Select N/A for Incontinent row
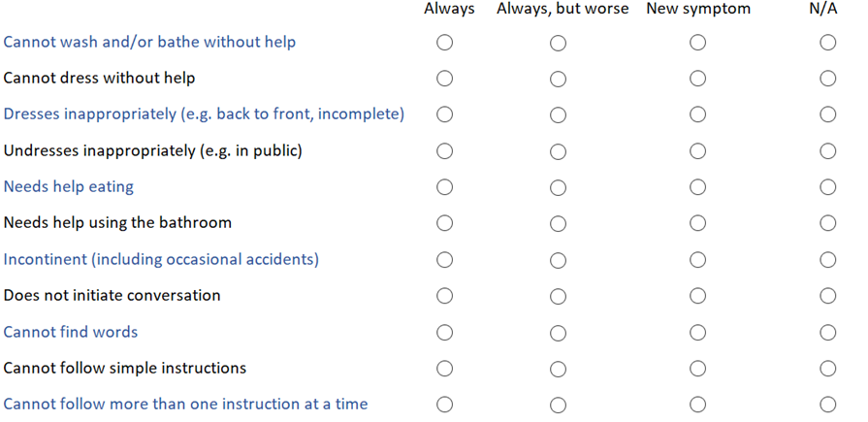Screen dimensions: 868x422 827,260
